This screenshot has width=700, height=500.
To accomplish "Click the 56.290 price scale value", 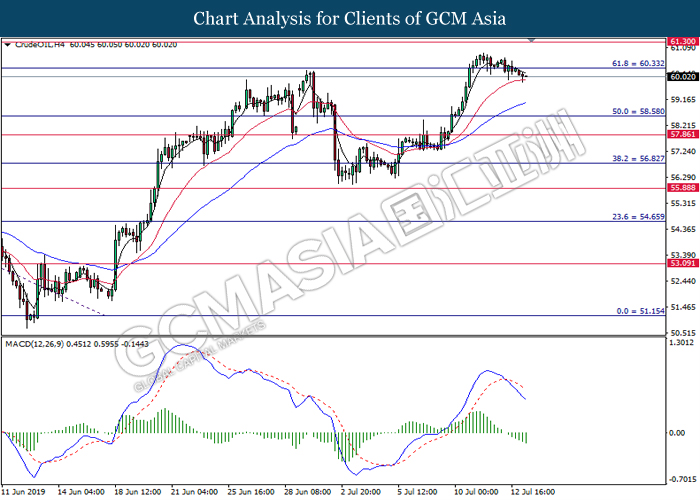I will [683, 177].
